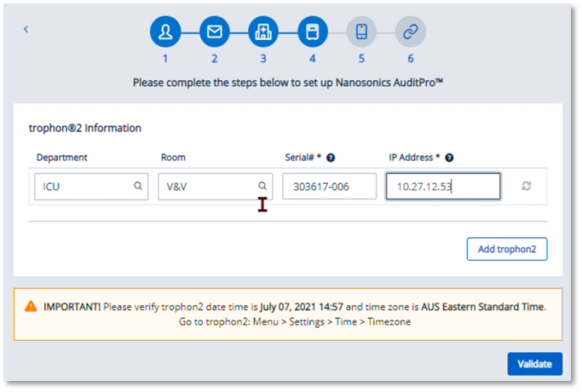The width and height of the screenshot is (582, 392).
Task: Click the Validate button
Action: point(535,364)
